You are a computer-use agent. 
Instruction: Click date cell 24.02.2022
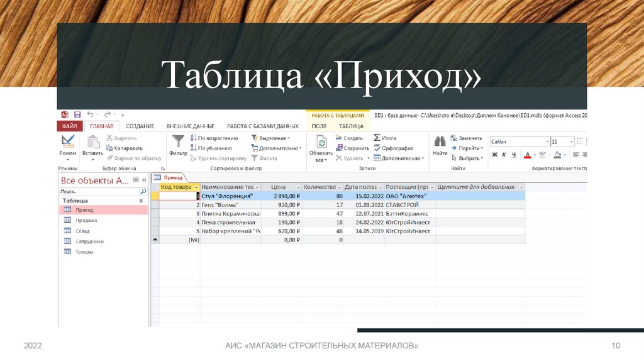(364, 223)
